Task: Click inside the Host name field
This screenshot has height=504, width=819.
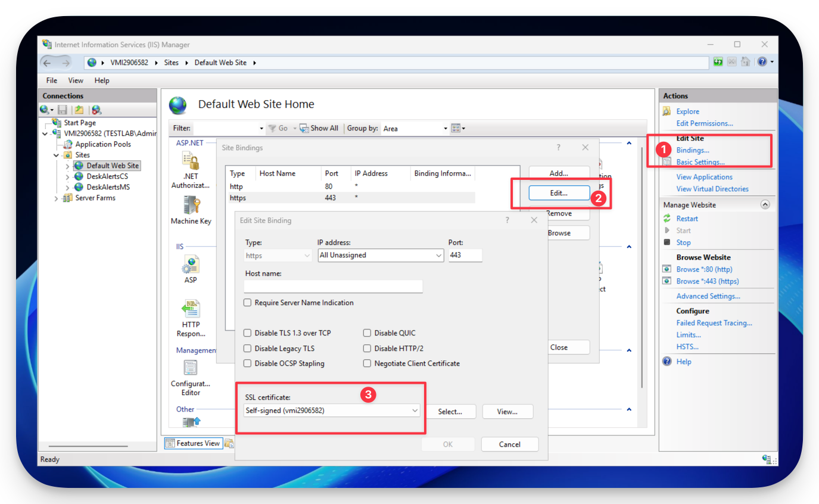Action: (x=332, y=286)
